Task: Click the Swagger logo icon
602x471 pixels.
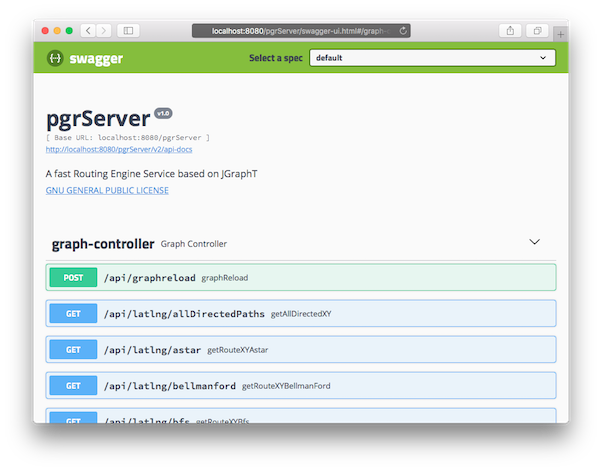Action: [x=56, y=58]
